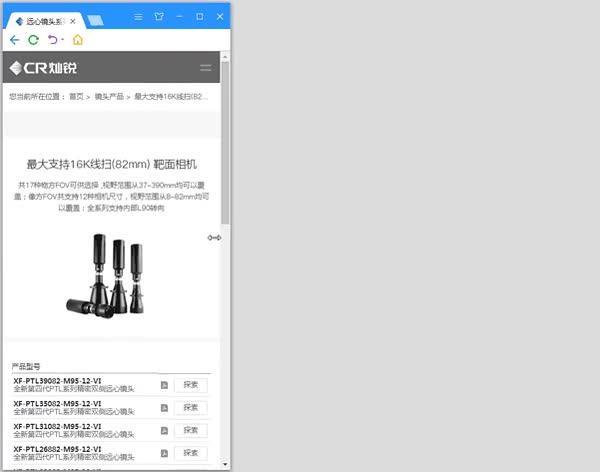Click the purple undo/restore page icon
Viewport: 600px width, 472px height.
[x=53, y=39]
